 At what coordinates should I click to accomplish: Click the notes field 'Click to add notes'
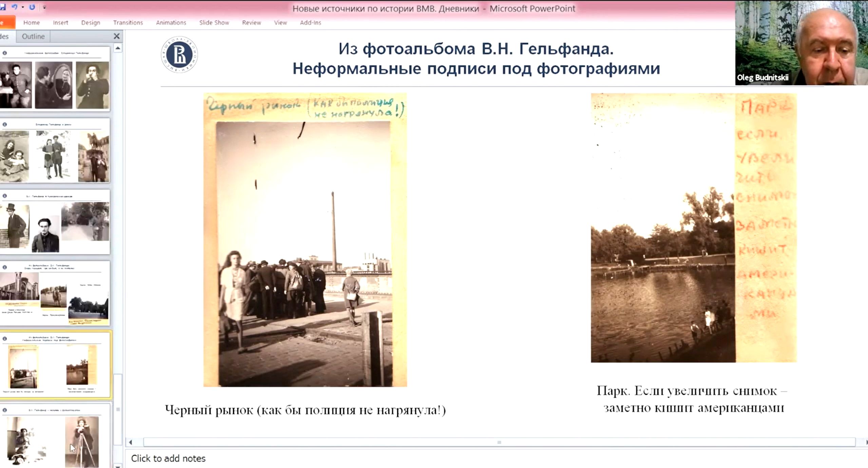coord(168,458)
